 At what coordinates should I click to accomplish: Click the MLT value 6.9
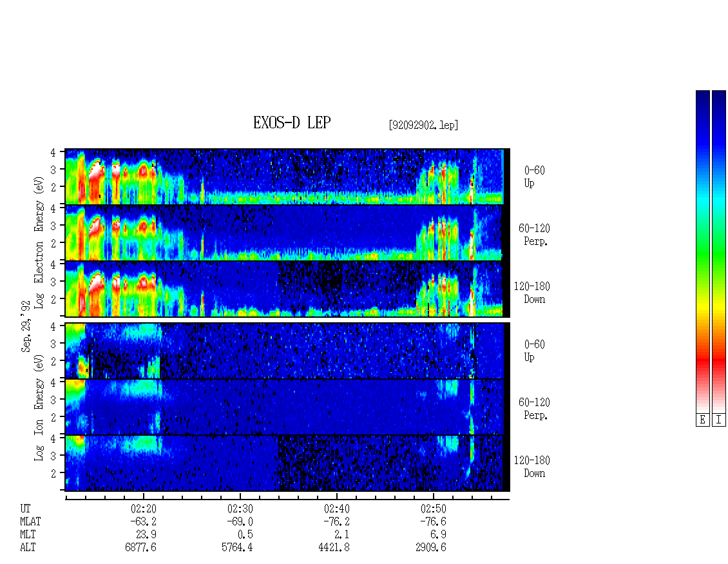tap(438, 535)
